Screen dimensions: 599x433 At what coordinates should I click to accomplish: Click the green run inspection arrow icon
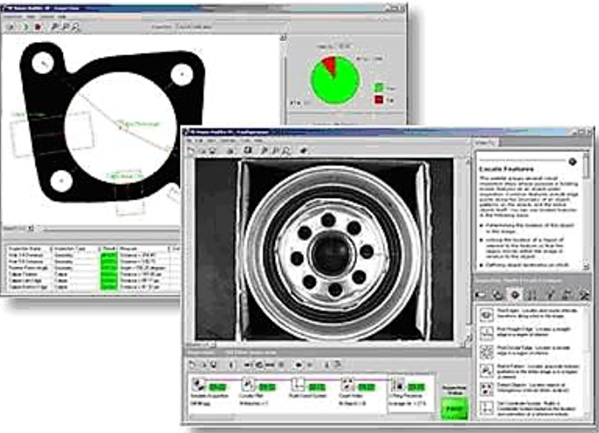tap(25, 26)
